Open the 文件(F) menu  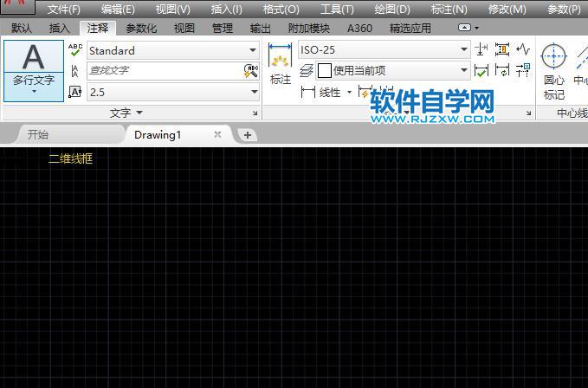click(x=64, y=9)
